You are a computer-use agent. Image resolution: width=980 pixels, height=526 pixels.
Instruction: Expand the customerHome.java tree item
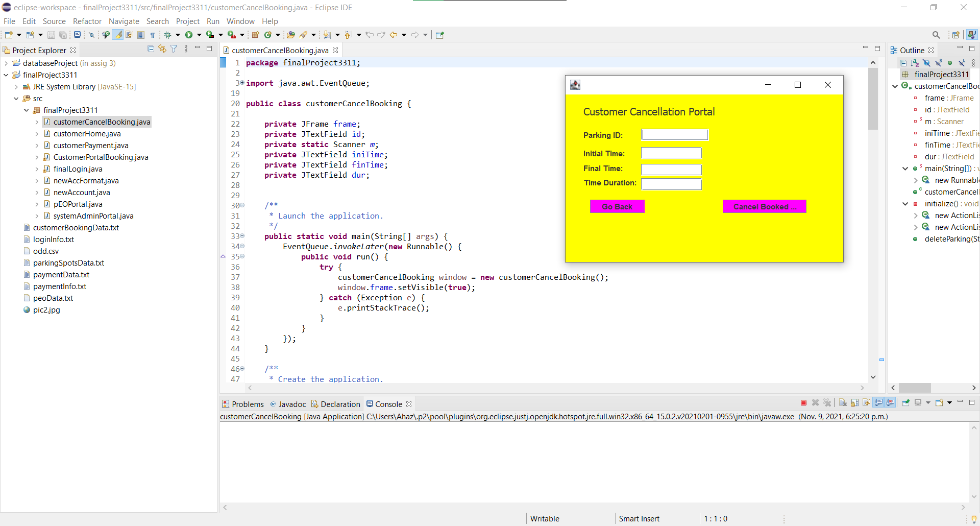(36, 134)
